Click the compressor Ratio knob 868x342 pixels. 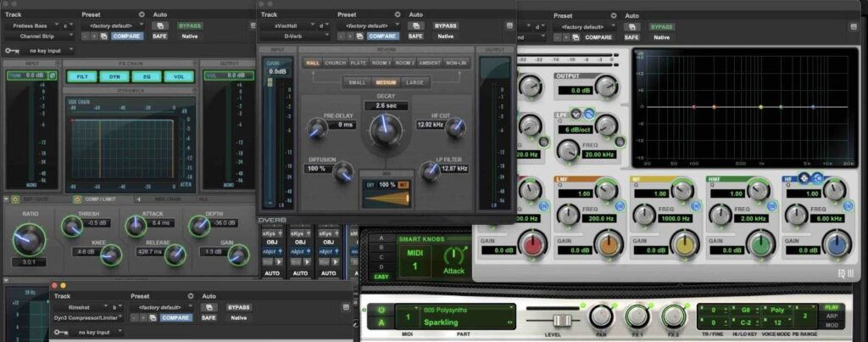(30, 240)
